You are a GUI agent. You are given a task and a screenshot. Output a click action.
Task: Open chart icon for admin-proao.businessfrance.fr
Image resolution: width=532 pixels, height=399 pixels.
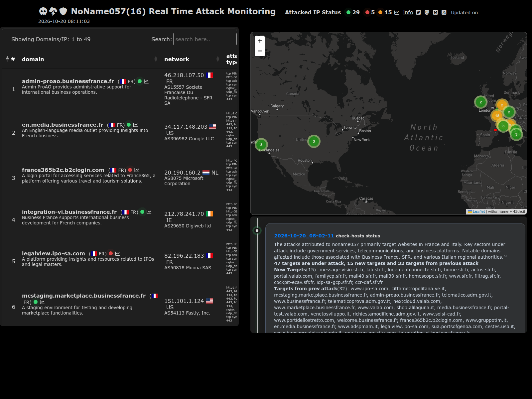(x=146, y=81)
